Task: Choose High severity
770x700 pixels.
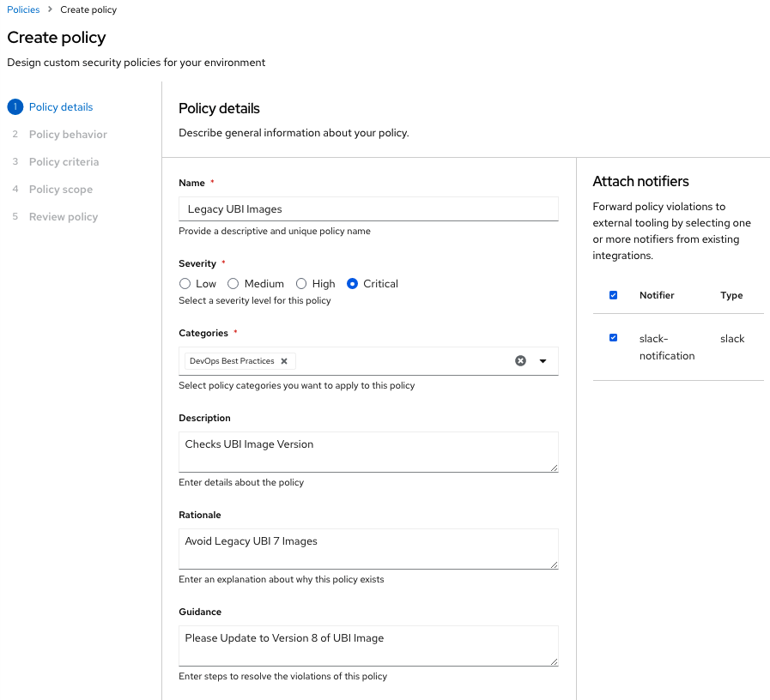Action: tap(301, 284)
